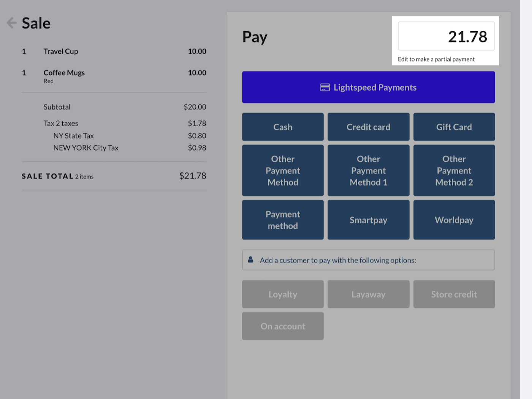Select the Store credit button
This screenshot has width=532, height=399.
pyautogui.click(x=454, y=294)
